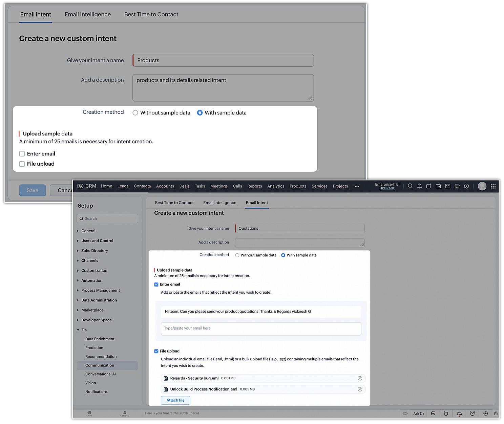Collapse the Zia setup section

coord(84,330)
